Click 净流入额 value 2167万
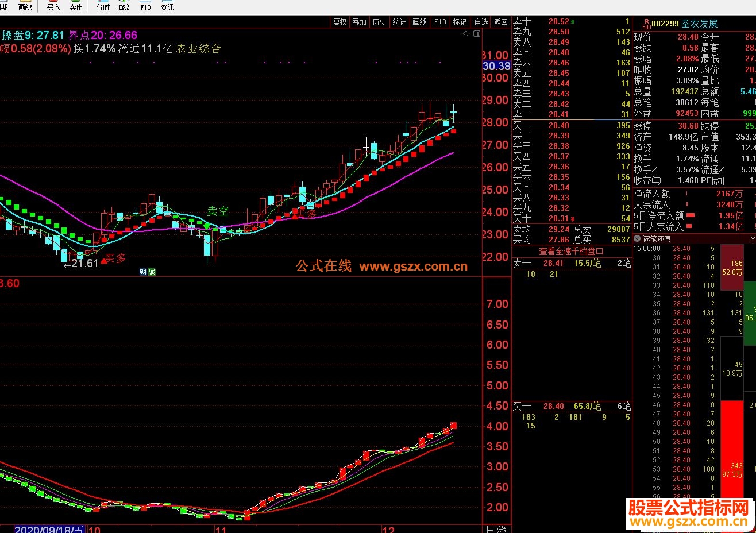Image resolution: width=756 pixels, height=533 pixels. coord(730,194)
